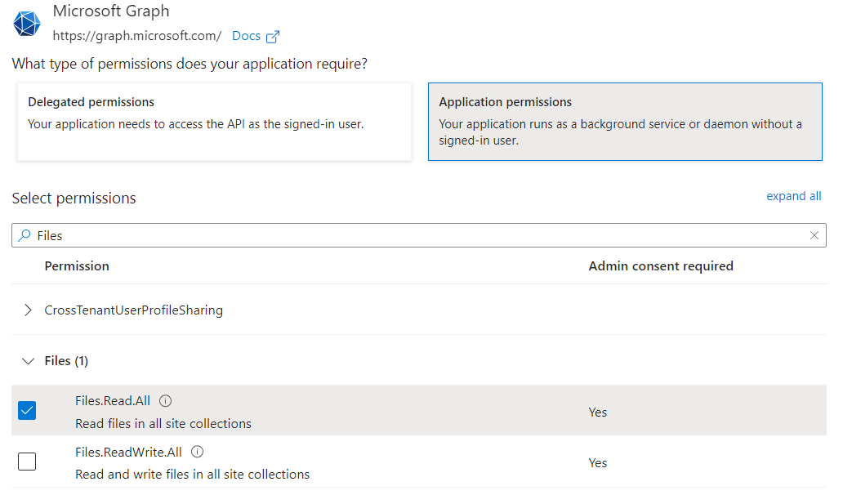The height and width of the screenshot is (504, 843).
Task: Click the expand all link
Action: coord(793,196)
